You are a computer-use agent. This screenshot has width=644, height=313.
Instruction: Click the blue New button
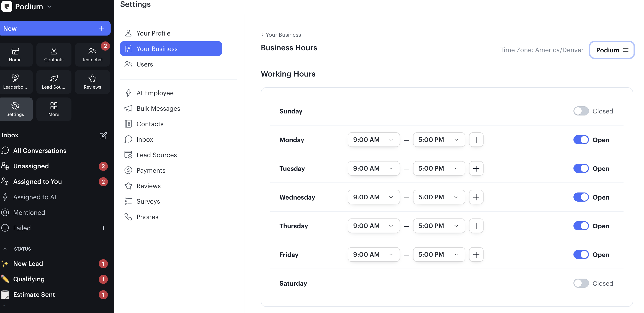pos(55,28)
